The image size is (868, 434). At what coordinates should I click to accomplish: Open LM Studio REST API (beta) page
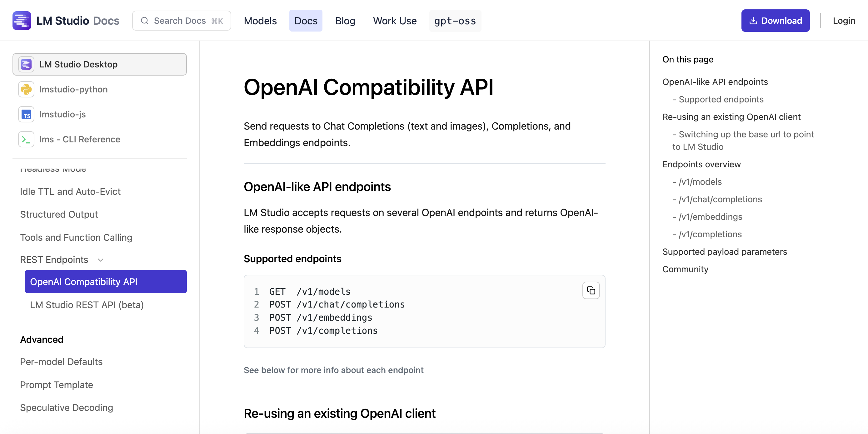[x=87, y=305]
